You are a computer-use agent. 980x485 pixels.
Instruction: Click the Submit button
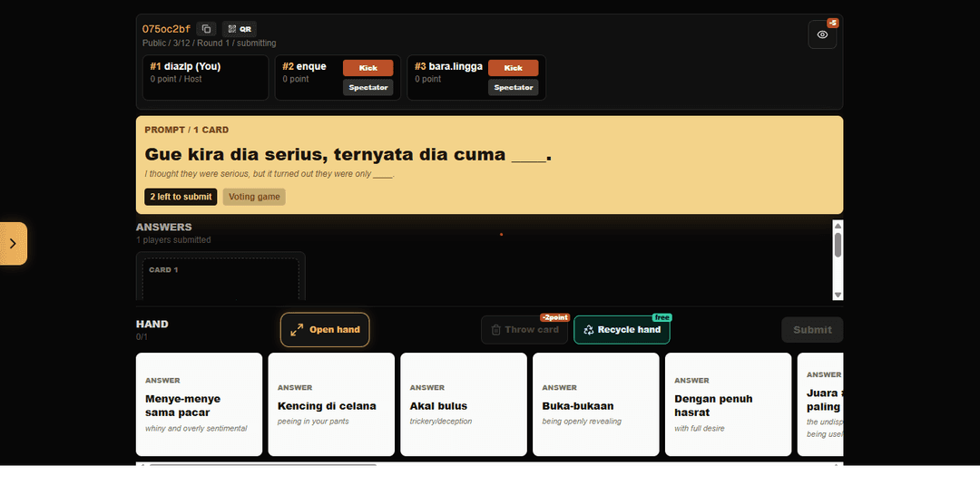[812, 330]
